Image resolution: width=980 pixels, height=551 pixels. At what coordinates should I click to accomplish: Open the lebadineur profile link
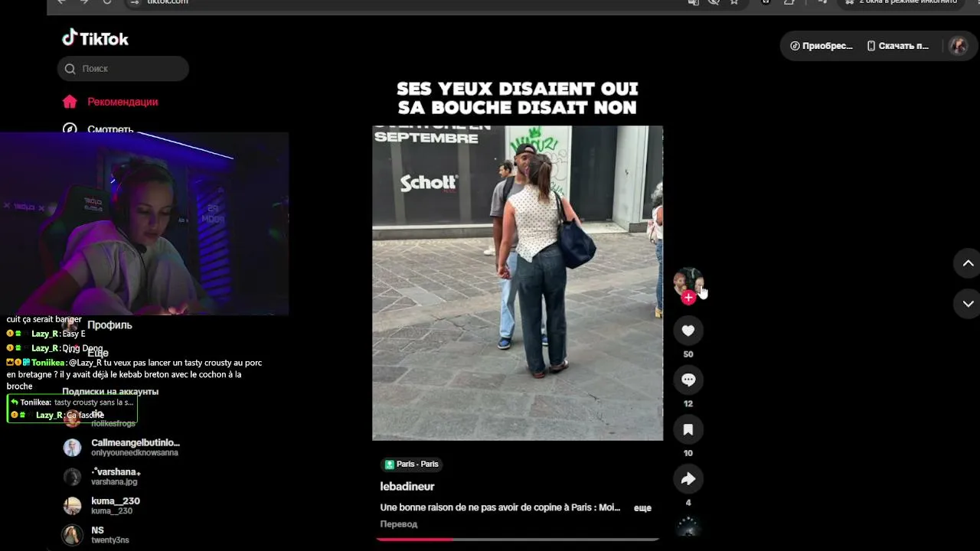point(407,487)
